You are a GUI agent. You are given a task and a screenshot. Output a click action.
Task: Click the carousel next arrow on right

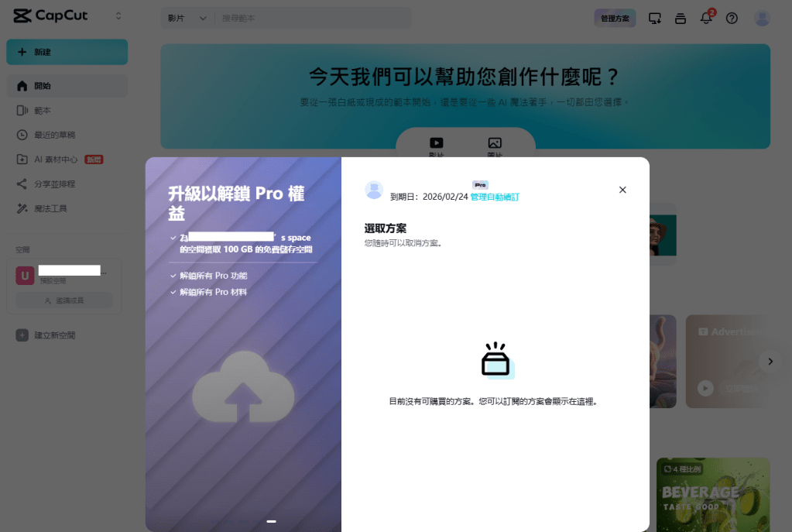[x=769, y=361]
